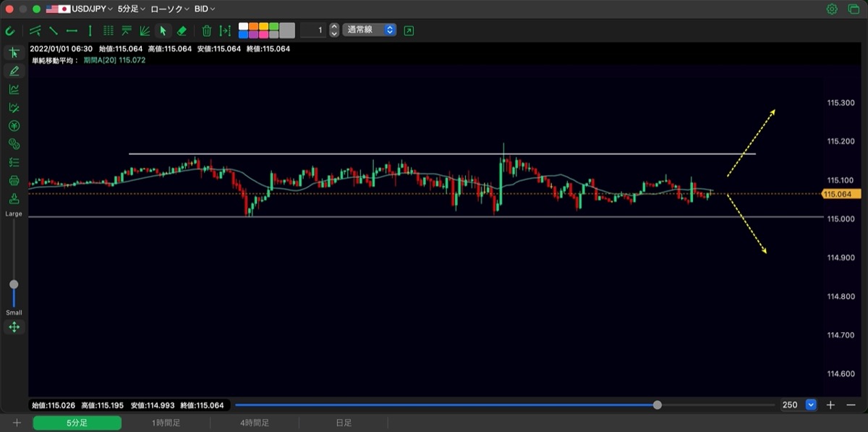Open the BID price type dropdown
The height and width of the screenshot is (432, 868).
coord(205,9)
